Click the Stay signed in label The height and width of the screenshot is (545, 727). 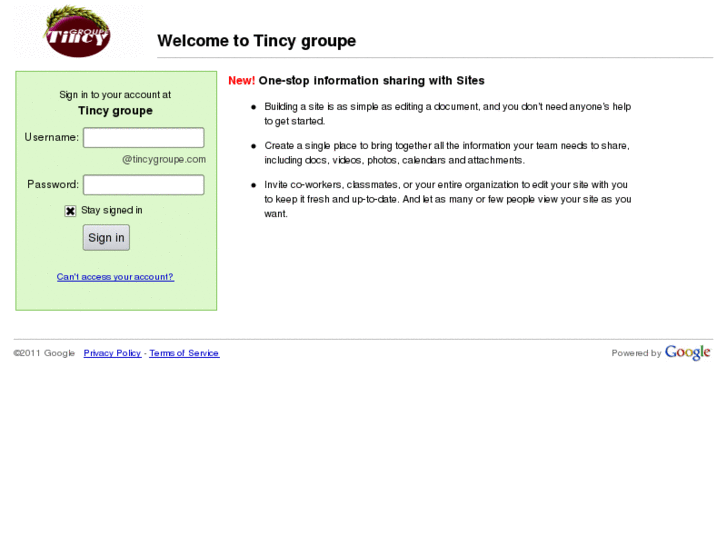coord(112,211)
